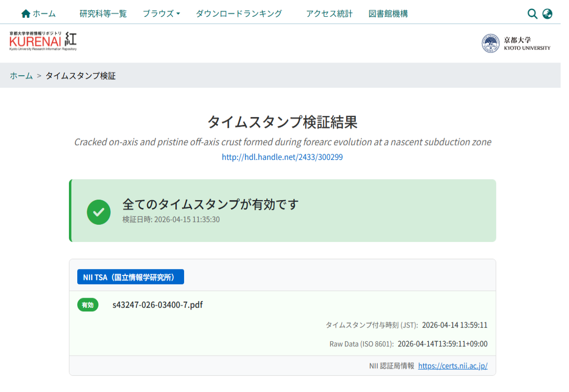569x392 pixels.
Task: Click the ホーム breadcrumb link
Action: (x=21, y=76)
